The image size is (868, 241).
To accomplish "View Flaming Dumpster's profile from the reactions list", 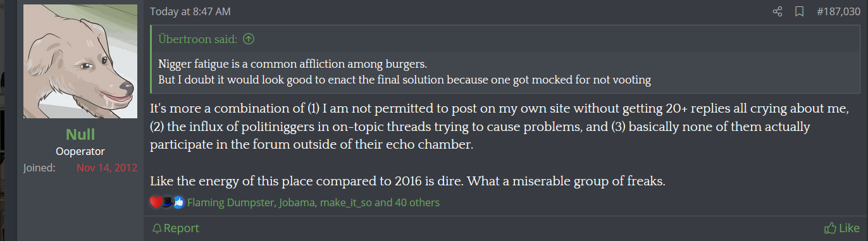I will click(x=230, y=202).
